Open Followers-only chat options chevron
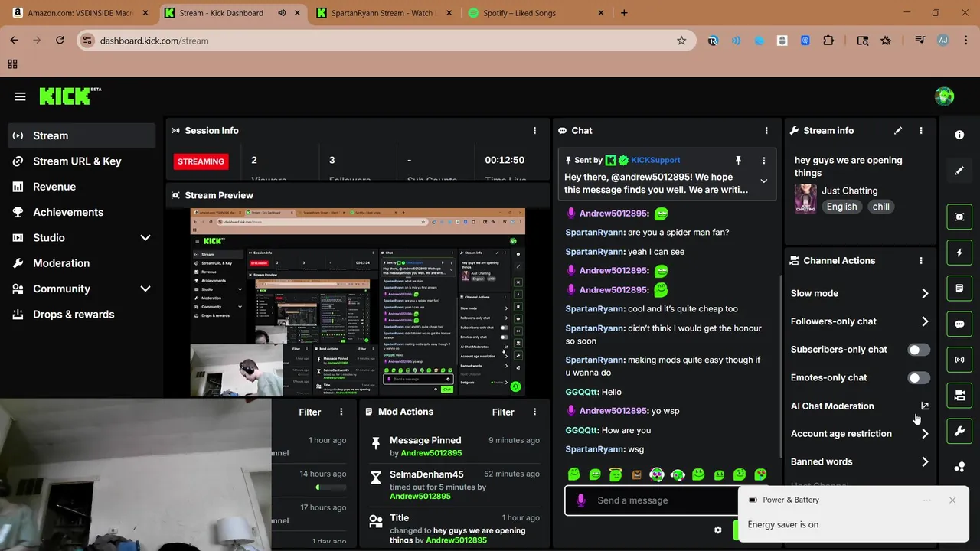The width and height of the screenshot is (980, 551). (x=925, y=321)
